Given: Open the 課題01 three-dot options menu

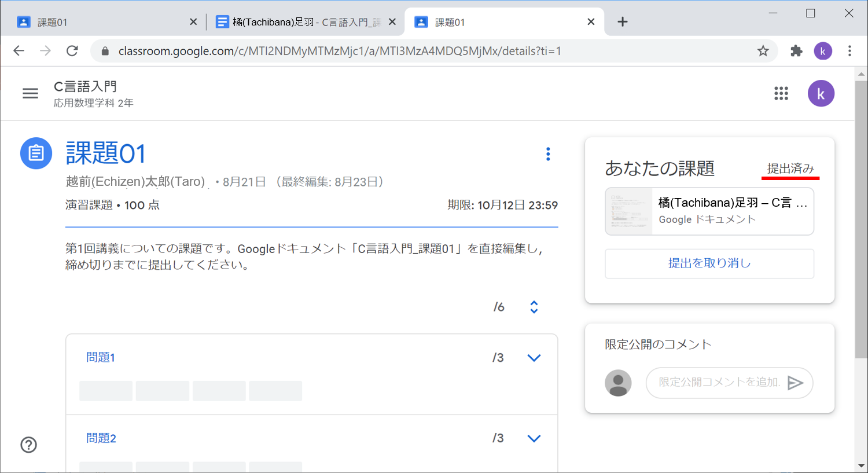Looking at the screenshot, I should (547, 154).
